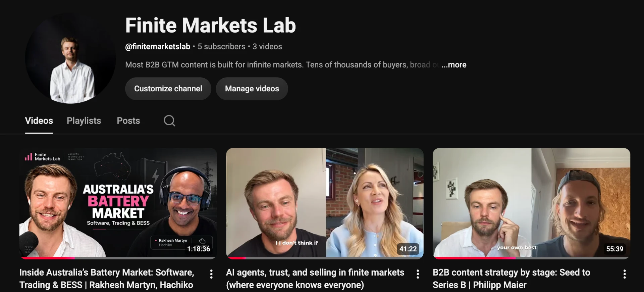Click the 5 subscribers count text
The width and height of the screenshot is (644, 292).
click(x=221, y=47)
